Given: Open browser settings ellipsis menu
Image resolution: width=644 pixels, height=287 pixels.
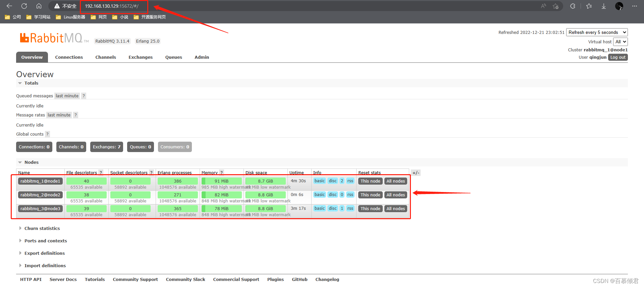Looking at the screenshot, I should (x=635, y=6).
